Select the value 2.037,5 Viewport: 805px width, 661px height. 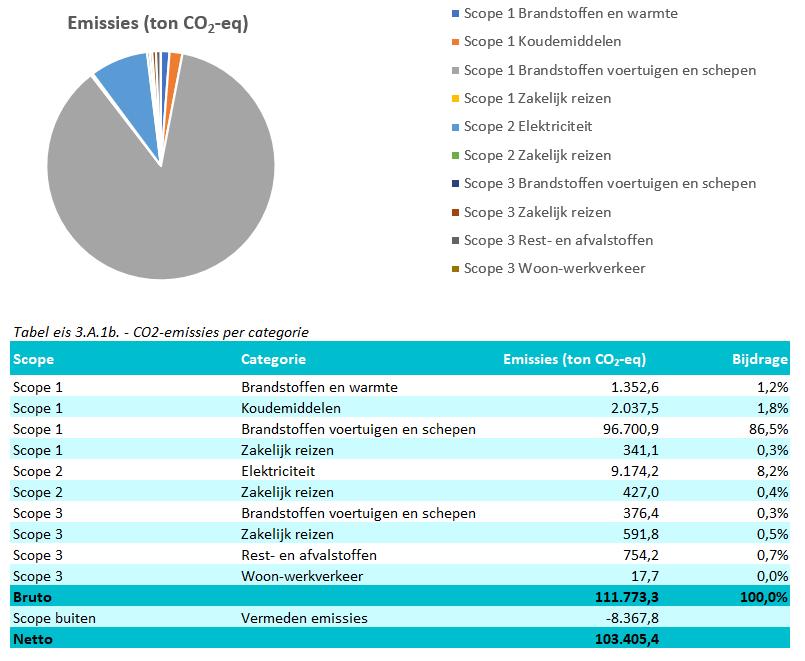tap(635, 408)
